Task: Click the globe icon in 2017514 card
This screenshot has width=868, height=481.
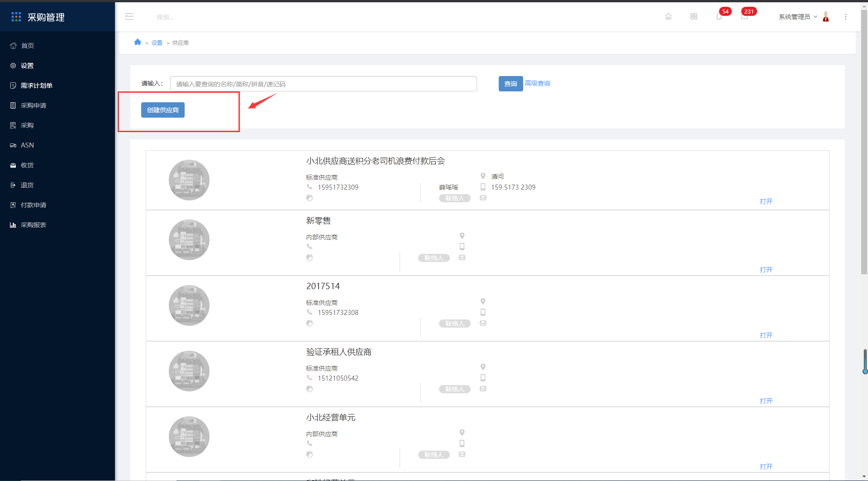Action: pos(310,323)
